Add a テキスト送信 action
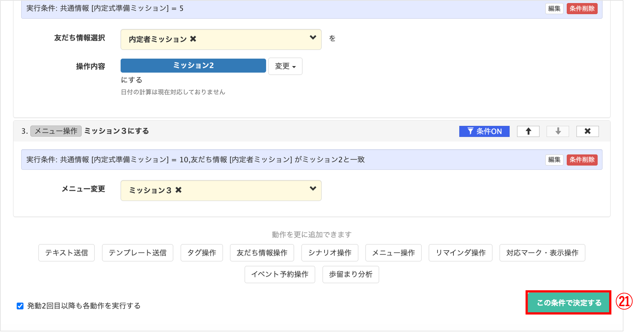 pos(67,253)
